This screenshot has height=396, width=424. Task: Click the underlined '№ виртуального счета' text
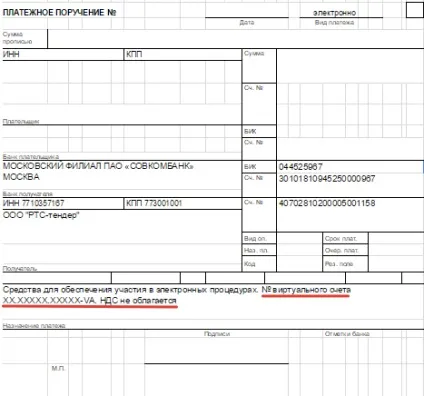point(306,290)
